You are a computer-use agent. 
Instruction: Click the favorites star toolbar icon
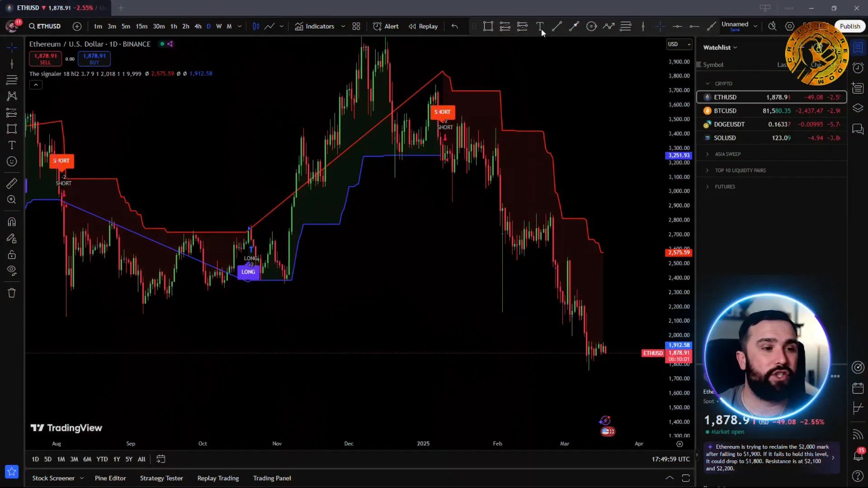point(12,472)
